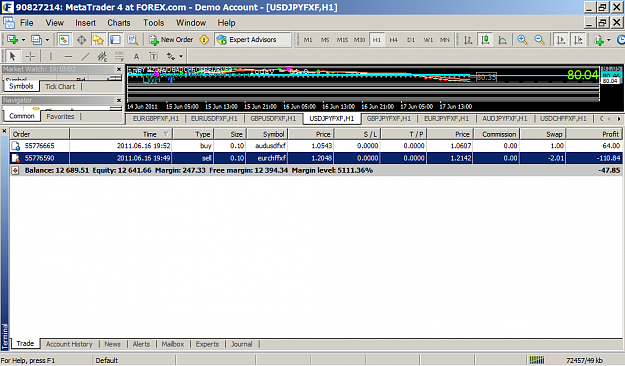
Task: Toggle the Data Window crosshair-circle icon
Action: coord(81,40)
